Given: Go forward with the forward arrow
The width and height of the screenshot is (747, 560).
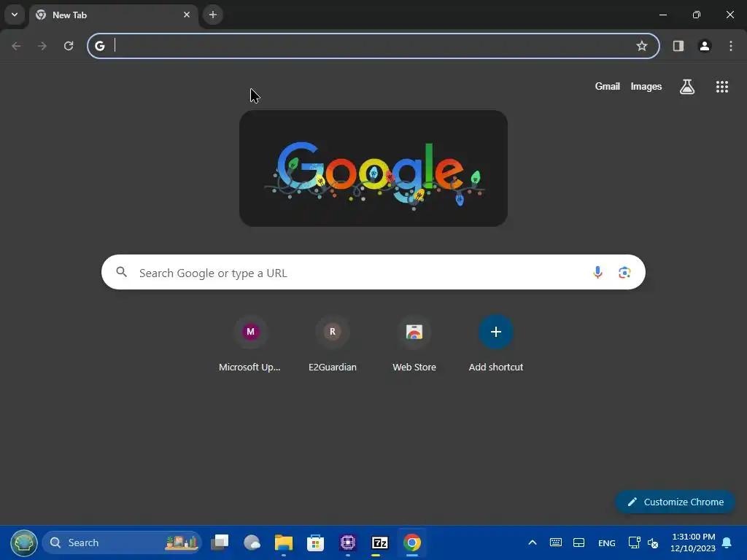Looking at the screenshot, I should (42, 46).
